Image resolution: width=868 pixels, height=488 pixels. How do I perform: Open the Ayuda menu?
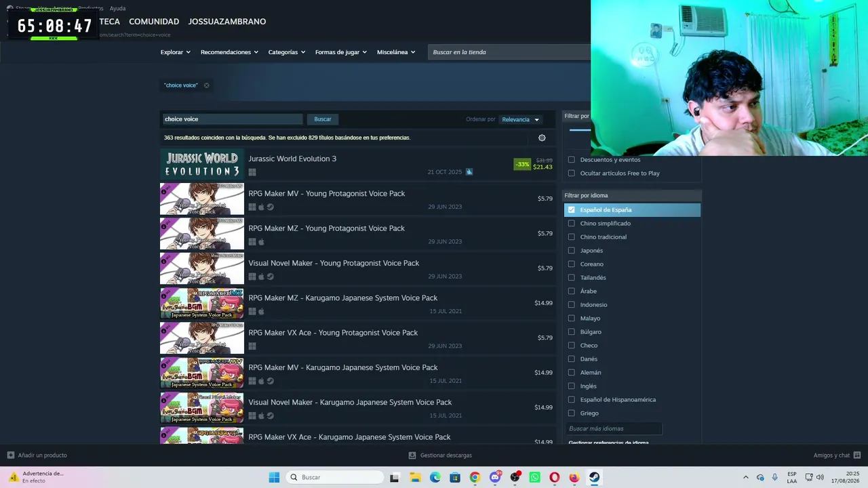click(117, 8)
